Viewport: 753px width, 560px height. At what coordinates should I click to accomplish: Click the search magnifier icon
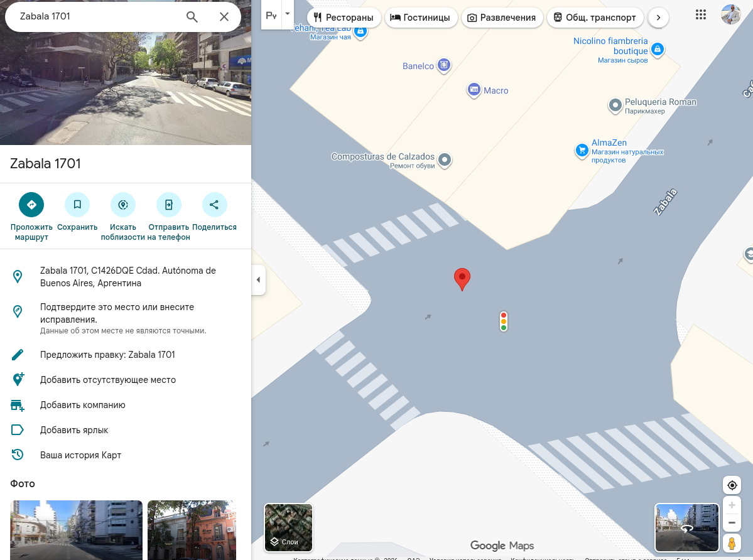(x=192, y=17)
